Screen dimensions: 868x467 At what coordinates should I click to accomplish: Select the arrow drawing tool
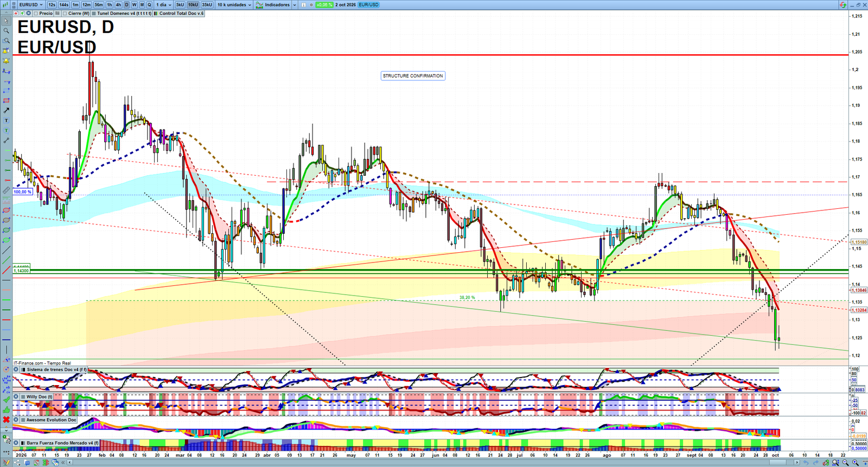click(7, 111)
